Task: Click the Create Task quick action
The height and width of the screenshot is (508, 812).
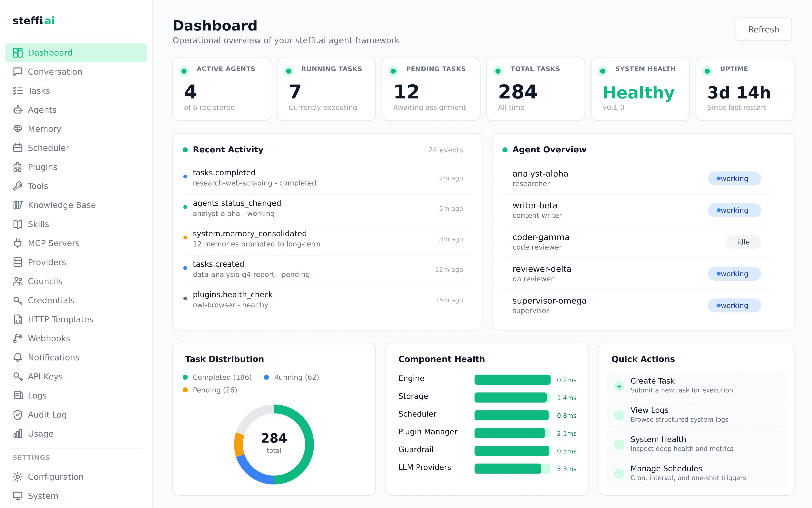Action: pos(696,385)
